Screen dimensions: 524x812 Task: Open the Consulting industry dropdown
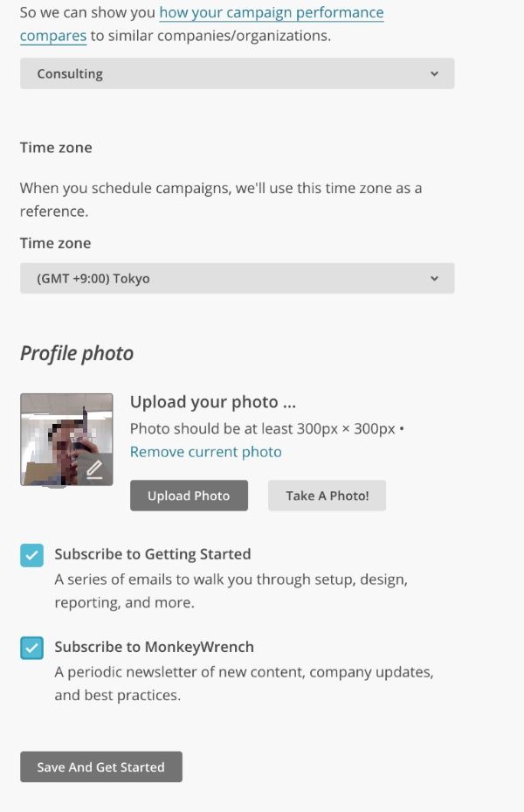point(237,73)
